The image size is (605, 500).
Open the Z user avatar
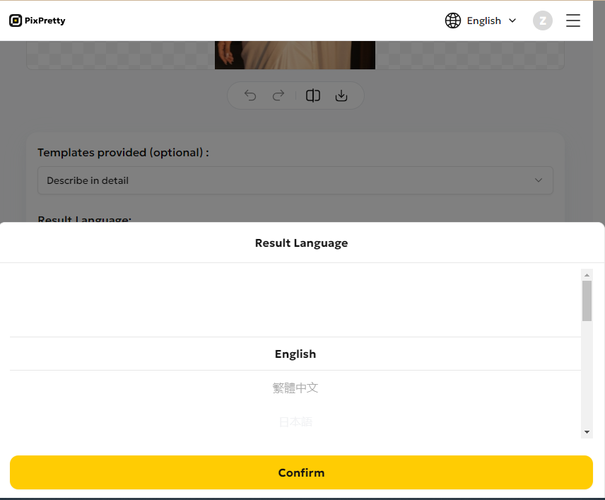543,20
